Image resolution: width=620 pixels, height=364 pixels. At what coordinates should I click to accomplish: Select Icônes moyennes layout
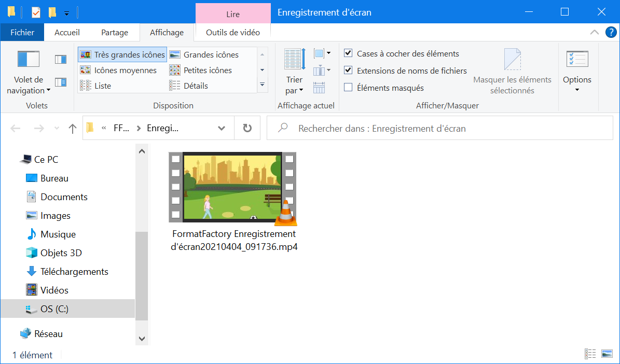tap(118, 71)
